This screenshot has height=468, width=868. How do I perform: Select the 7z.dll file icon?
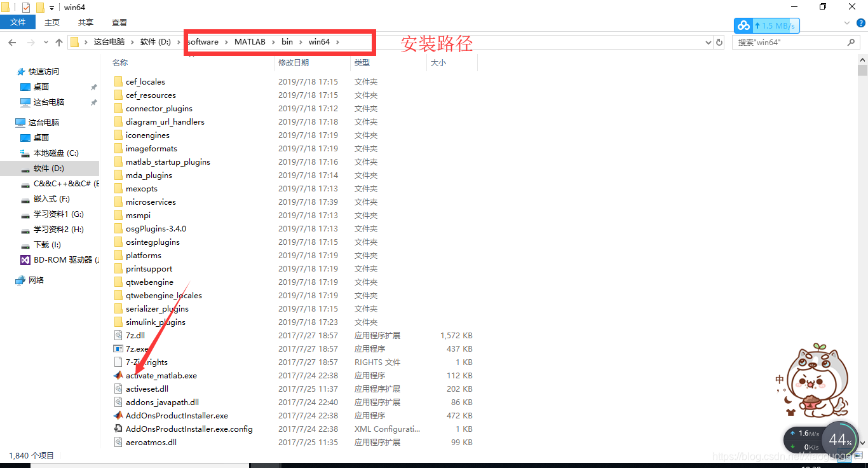click(x=118, y=336)
